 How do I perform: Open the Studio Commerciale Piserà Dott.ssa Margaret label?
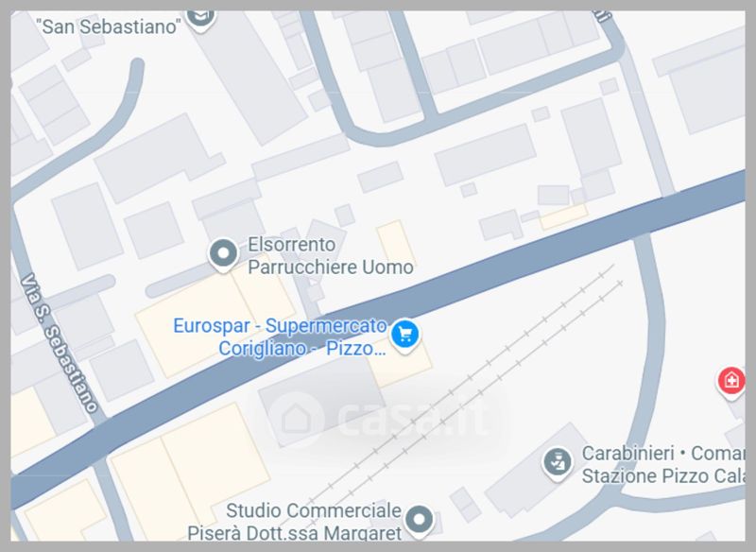[295, 521]
